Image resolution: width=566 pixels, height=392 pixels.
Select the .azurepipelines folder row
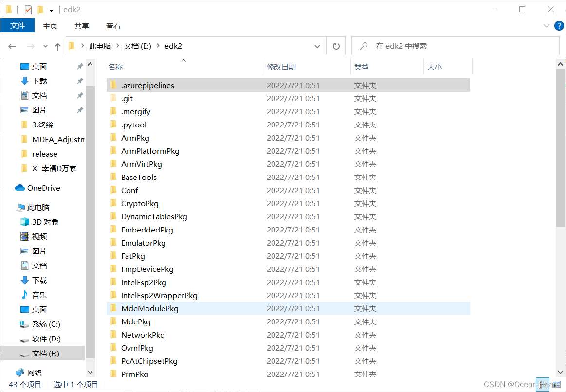pos(147,85)
